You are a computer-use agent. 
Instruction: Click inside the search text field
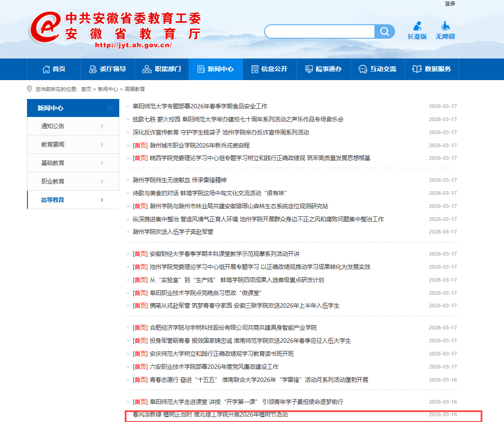click(319, 31)
